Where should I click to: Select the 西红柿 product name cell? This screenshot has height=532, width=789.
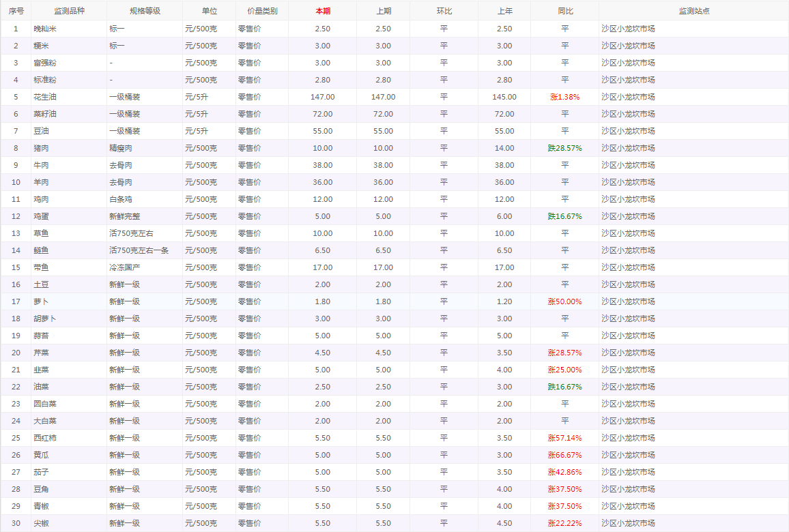pos(45,438)
